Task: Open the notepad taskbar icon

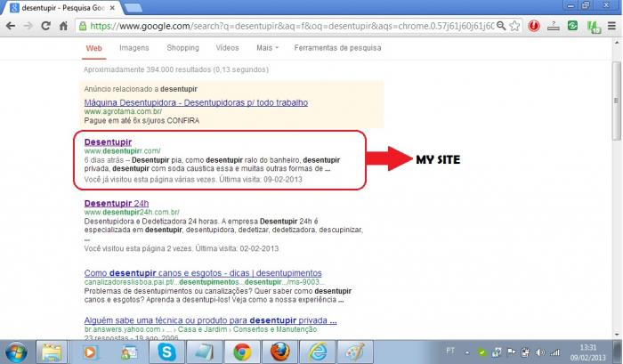Action: point(204,352)
